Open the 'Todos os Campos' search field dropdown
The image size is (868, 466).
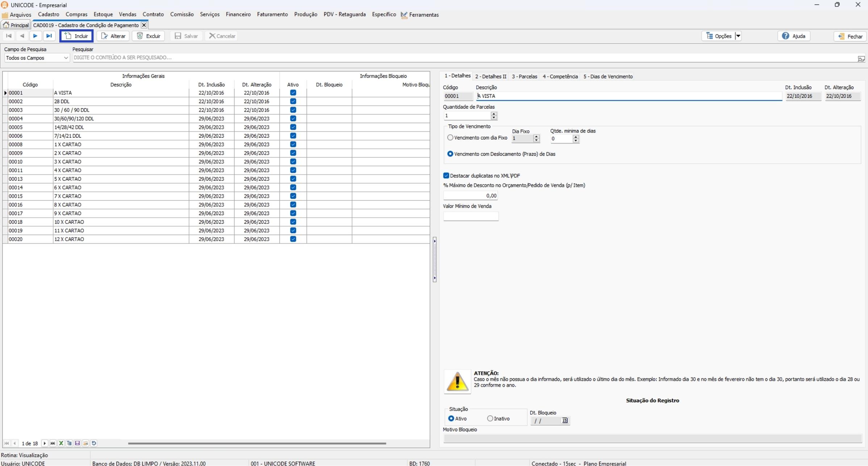tap(66, 58)
